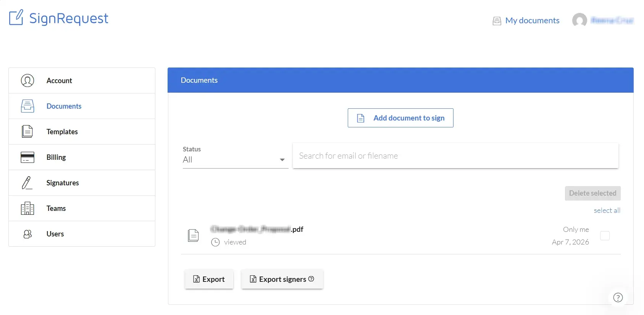This screenshot has width=644, height=315.
Task: Open the Status dropdown showing All
Action: coord(236,159)
